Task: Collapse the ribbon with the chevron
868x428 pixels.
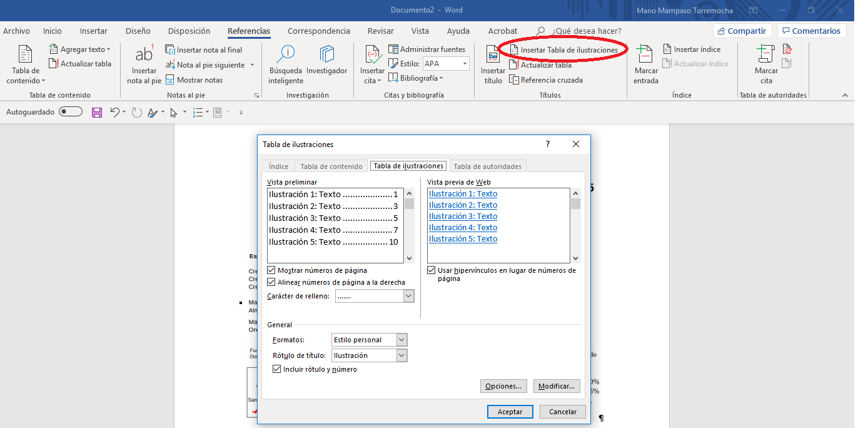Action: (845, 95)
